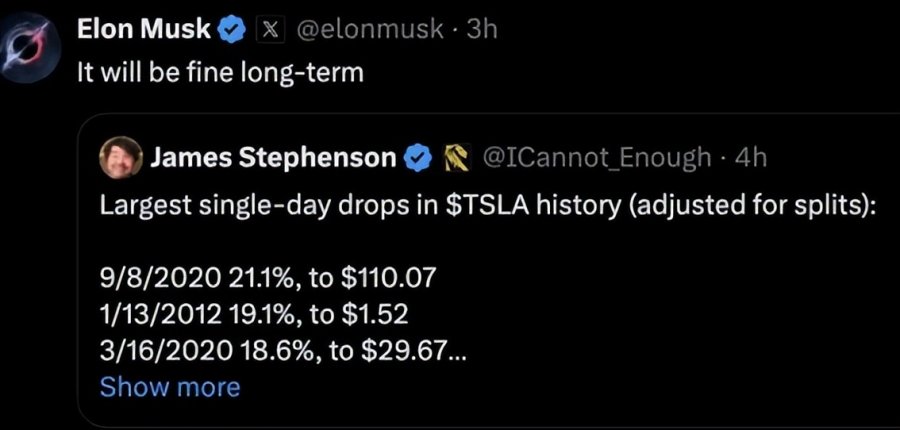Click the James Stephenson display name
The height and width of the screenshot is (430, 900).
[x=272, y=158]
